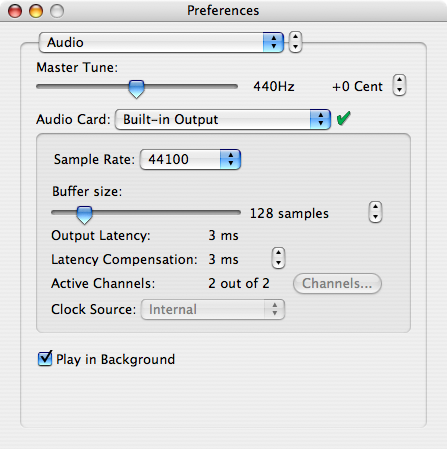Toggle the Play in Background checkbox

tap(45, 359)
